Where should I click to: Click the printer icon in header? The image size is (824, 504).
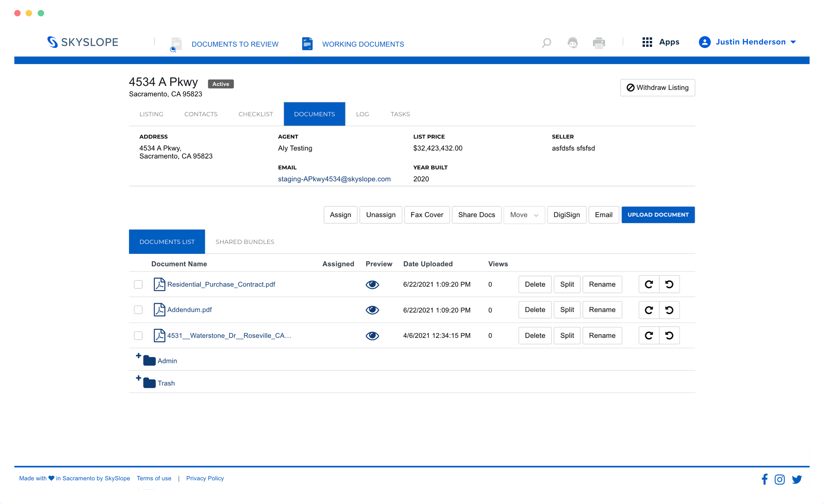click(599, 43)
